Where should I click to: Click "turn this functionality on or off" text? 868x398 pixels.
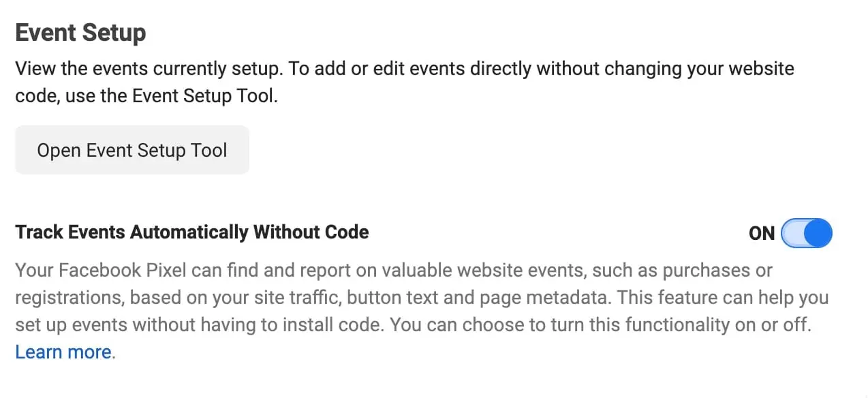tap(661, 325)
